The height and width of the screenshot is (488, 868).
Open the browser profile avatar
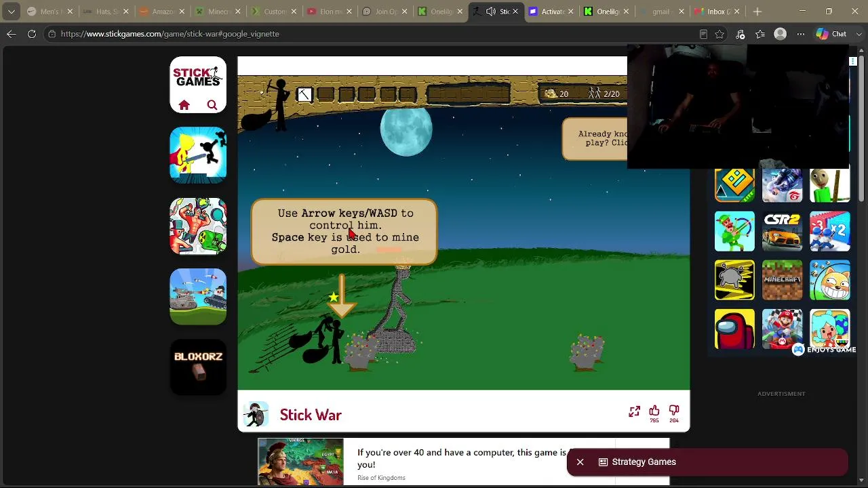[781, 34]
